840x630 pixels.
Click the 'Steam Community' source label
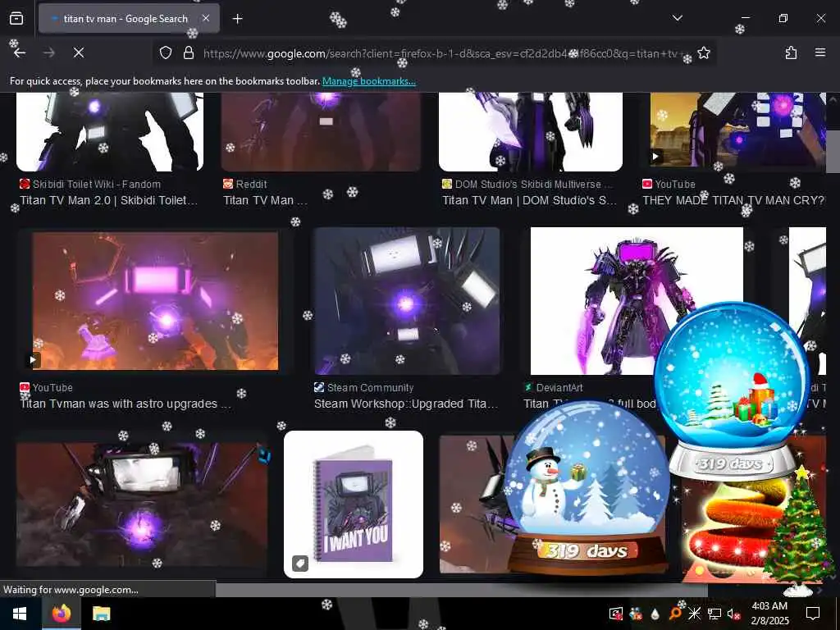pyautogui.click(x=370, y=388)
